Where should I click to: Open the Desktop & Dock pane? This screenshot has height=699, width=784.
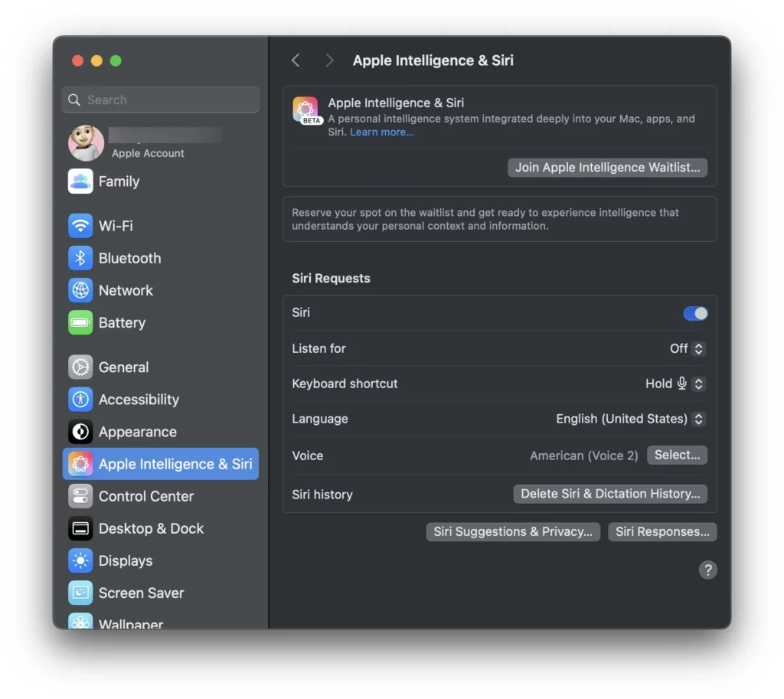(161, 528)
